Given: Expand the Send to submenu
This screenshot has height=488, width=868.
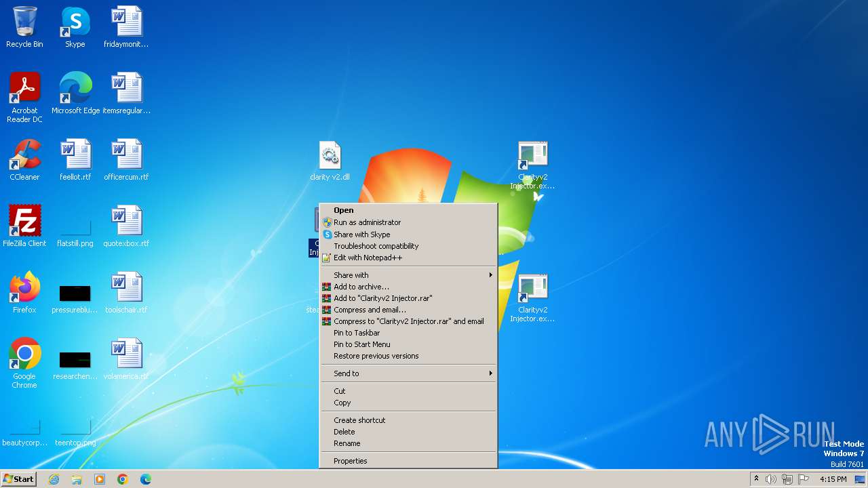Looking at the screenshot, I should click(408, 373).
